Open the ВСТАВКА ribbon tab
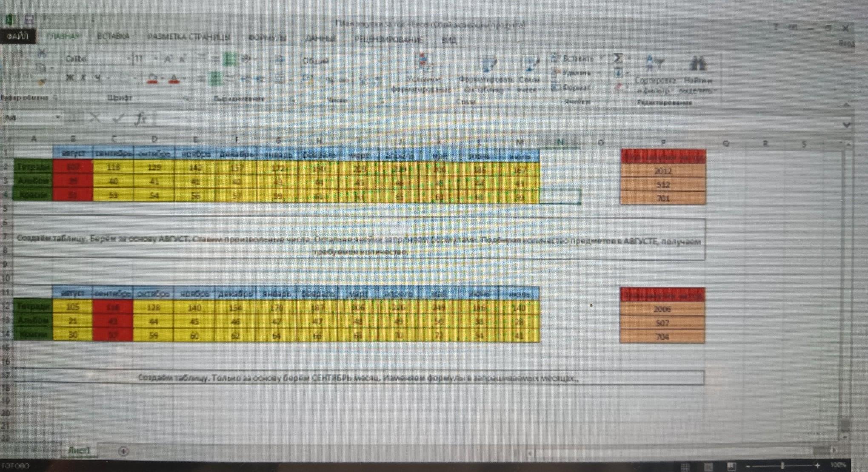The height and width of the screenshot is (472, 868). [x=113, y=37]
